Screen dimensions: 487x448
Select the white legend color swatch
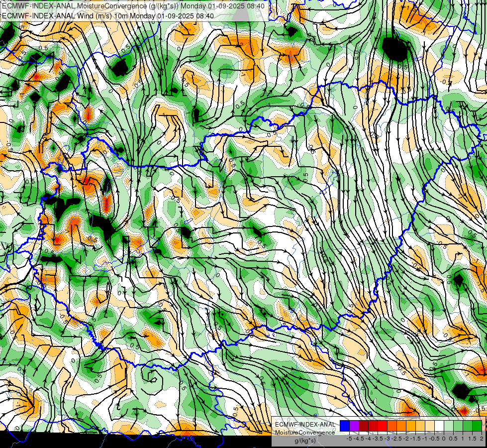tap(439, 426)
